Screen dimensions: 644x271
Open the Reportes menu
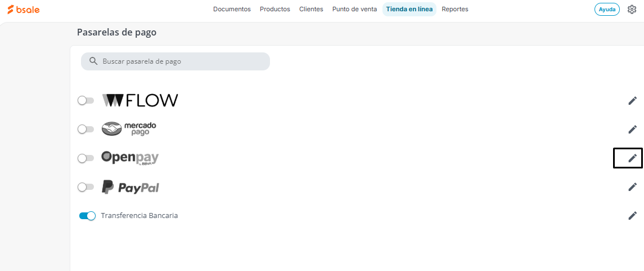click(454, 9)
